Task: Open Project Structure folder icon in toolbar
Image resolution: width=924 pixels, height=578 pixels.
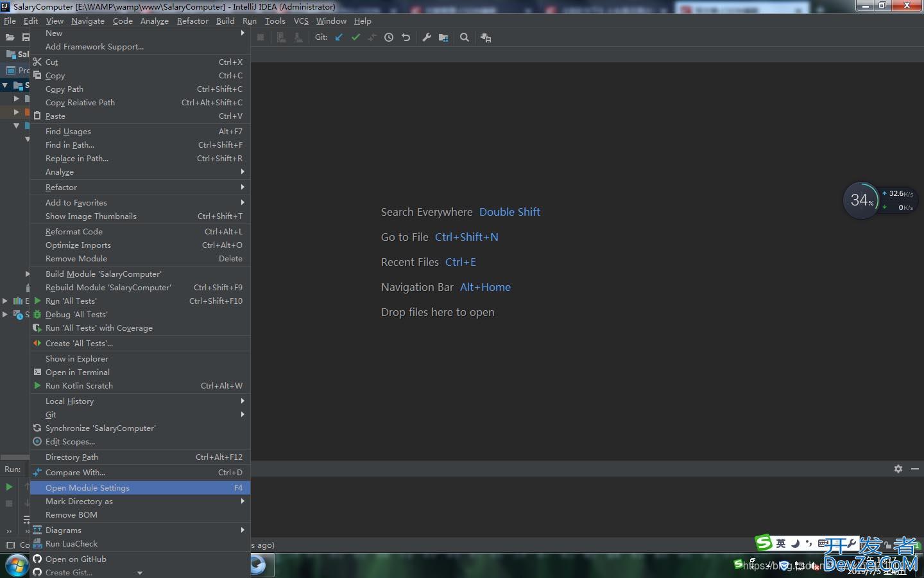Action: (443, 37)
